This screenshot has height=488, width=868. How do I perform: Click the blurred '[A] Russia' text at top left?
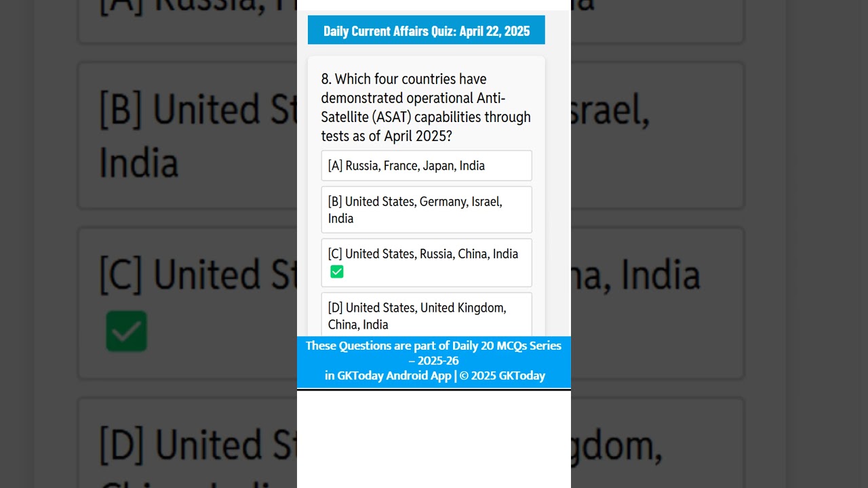point(198,6)
